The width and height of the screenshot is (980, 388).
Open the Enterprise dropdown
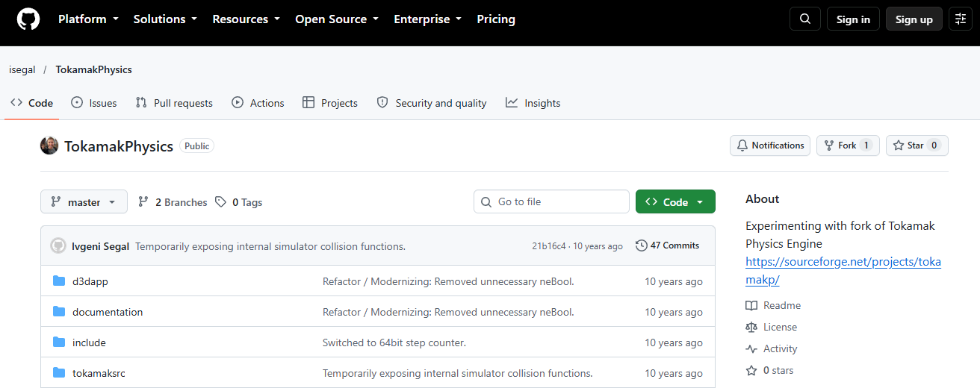coord(428,19)
